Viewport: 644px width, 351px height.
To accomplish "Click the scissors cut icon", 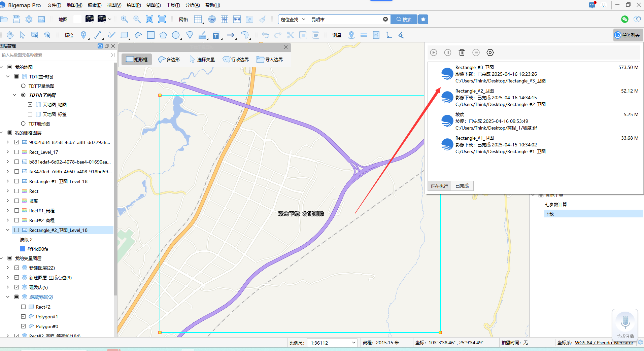I will tap(291, 35).
